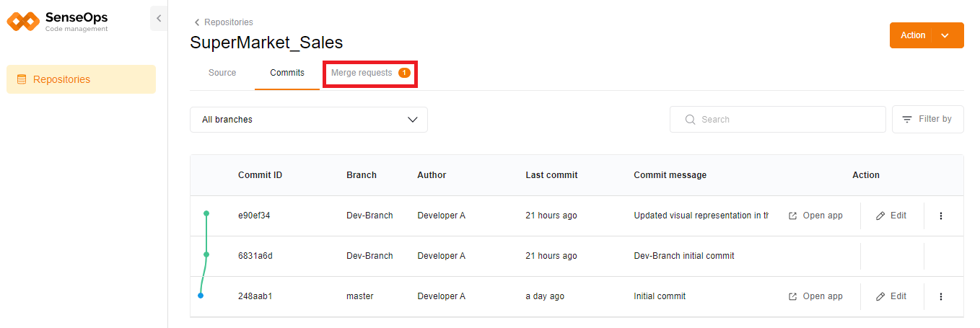The height and width of the screenshot is (328, 980).
Task: Collapse the sidebar with the chevron button
Action: [159, 19]
